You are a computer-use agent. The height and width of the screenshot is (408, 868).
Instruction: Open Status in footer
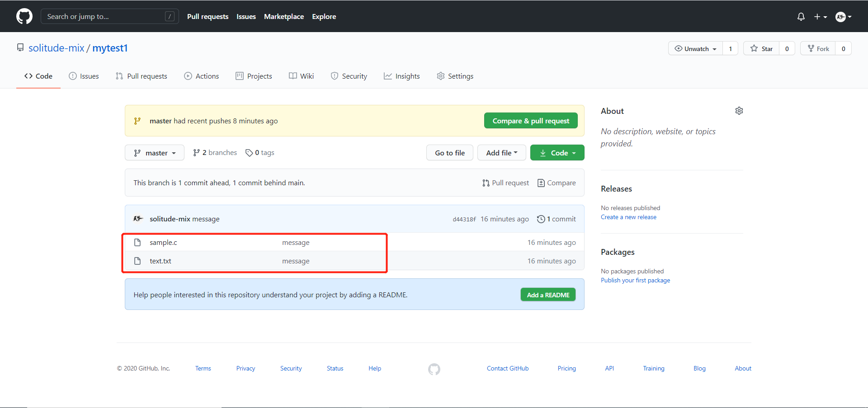click(335, 368)
